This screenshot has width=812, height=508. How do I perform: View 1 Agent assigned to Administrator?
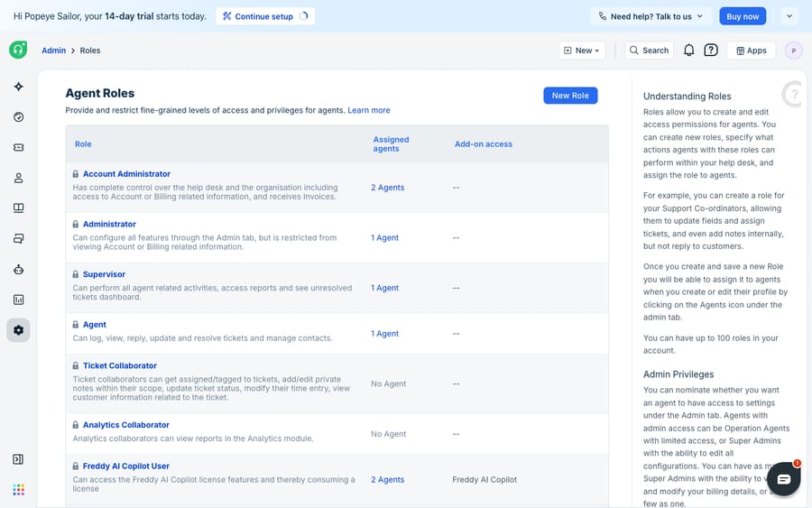point(384,237)
